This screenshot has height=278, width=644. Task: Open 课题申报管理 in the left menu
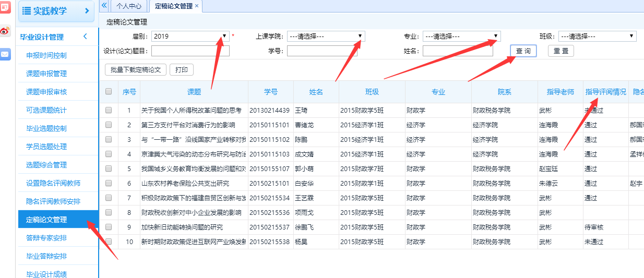46,74
